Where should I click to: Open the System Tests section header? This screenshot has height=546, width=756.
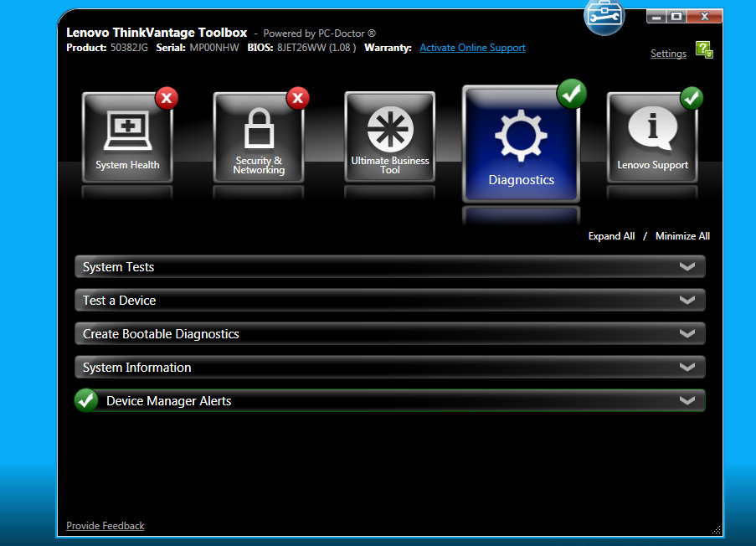(x=390, y=267)
